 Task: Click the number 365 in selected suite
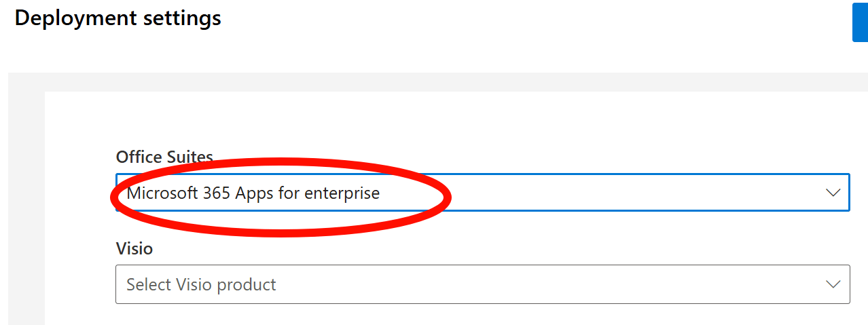pos(217,193)
